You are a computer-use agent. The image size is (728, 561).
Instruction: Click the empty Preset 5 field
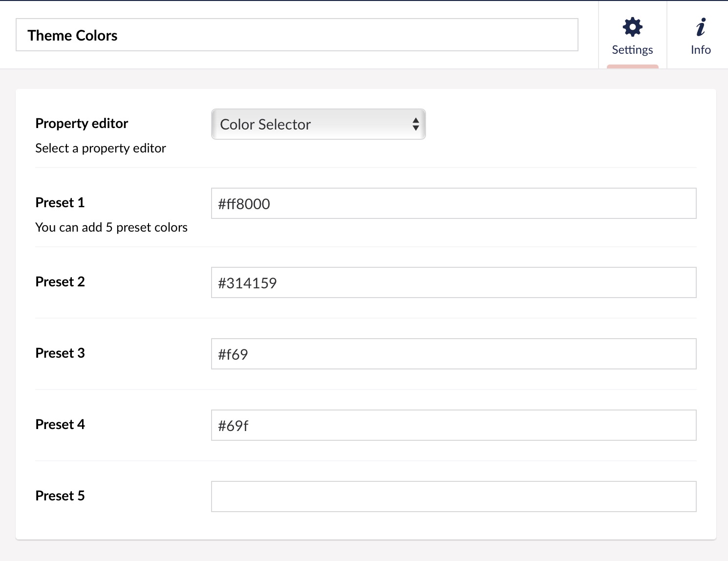tap(453, 496)
